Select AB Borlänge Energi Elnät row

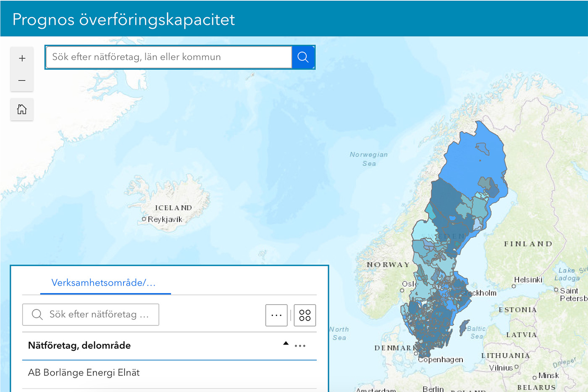(84, 373)
